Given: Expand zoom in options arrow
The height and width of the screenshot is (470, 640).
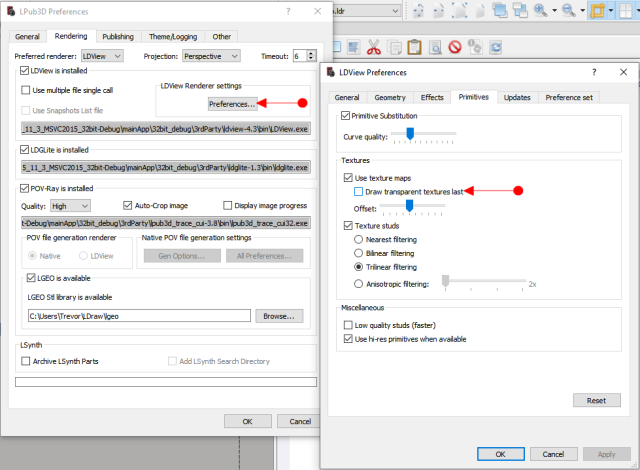Looking at the screenshot, I should [554, 11].
